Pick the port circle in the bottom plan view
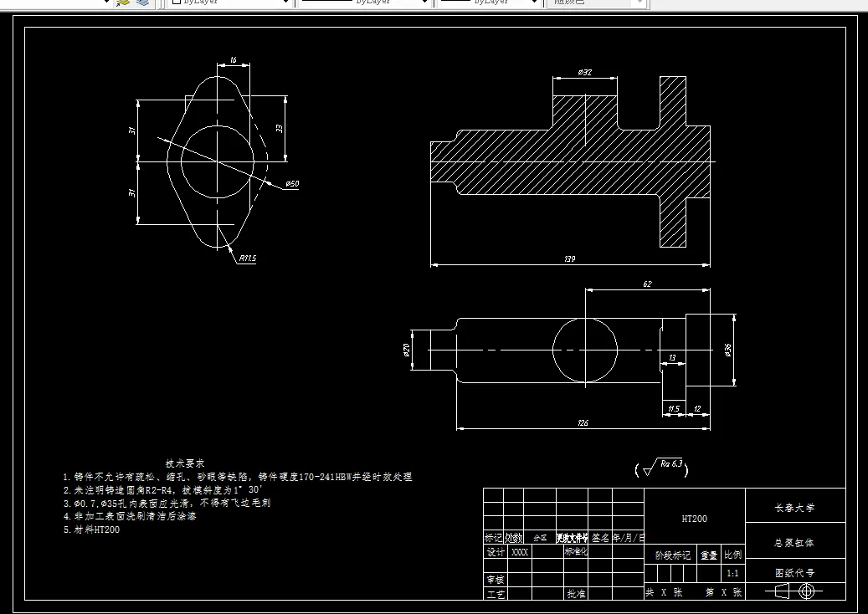 [x=585, y=350]
